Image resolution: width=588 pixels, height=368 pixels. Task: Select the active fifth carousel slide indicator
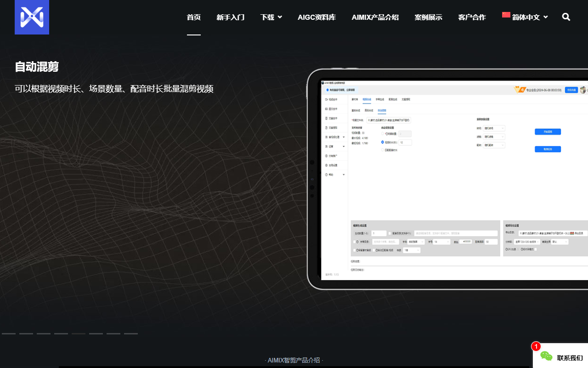click(x=79, y=333)
